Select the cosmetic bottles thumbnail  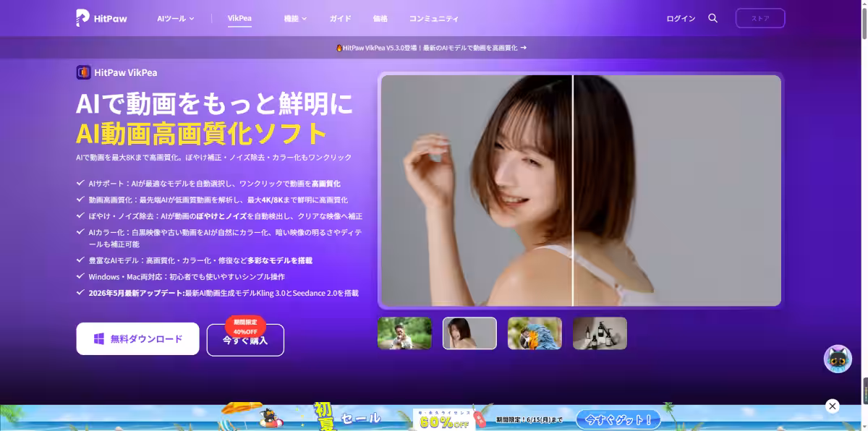point(600,333)
